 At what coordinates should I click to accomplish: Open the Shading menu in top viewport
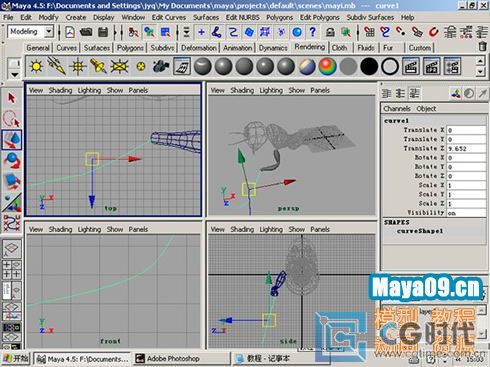tap(60, 90)
